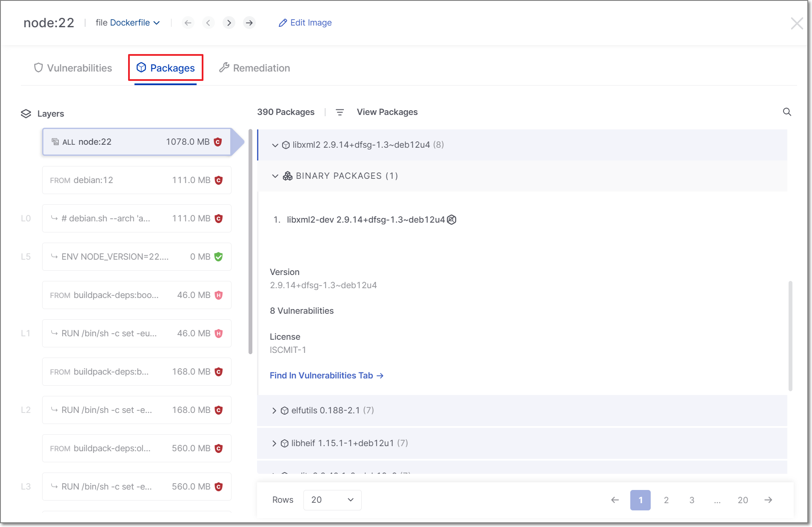The height and width of the screenshot is (527, 812).
Task: Expand the elfutils 0.188-2.1 package
Action: tap(274, 411)
